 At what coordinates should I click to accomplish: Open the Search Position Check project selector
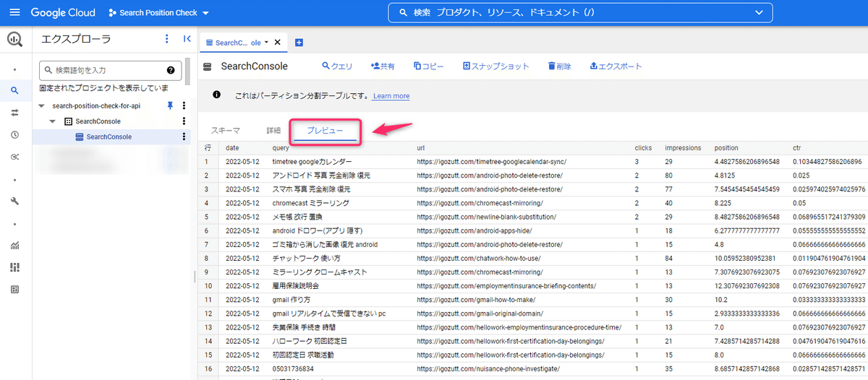click(x=158, y=13)
